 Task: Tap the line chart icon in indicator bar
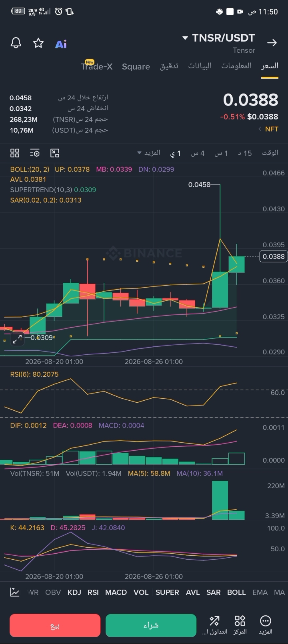click(15, 592)
